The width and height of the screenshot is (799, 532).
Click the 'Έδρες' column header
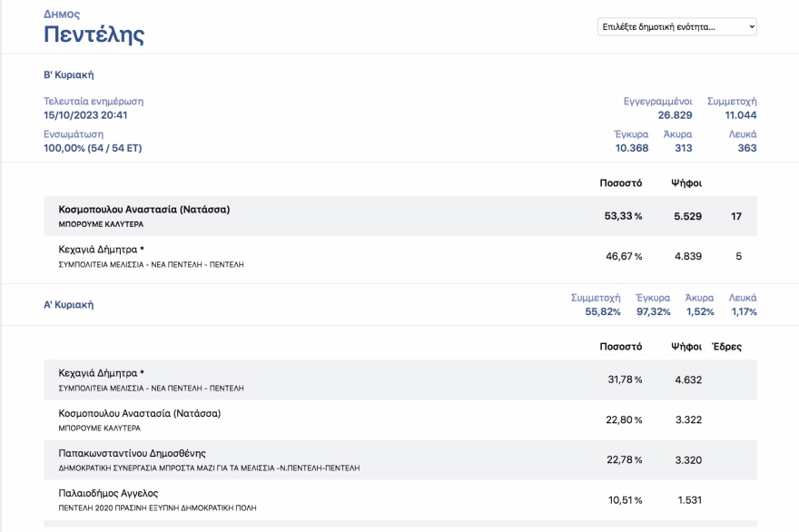tap(726, 347)
